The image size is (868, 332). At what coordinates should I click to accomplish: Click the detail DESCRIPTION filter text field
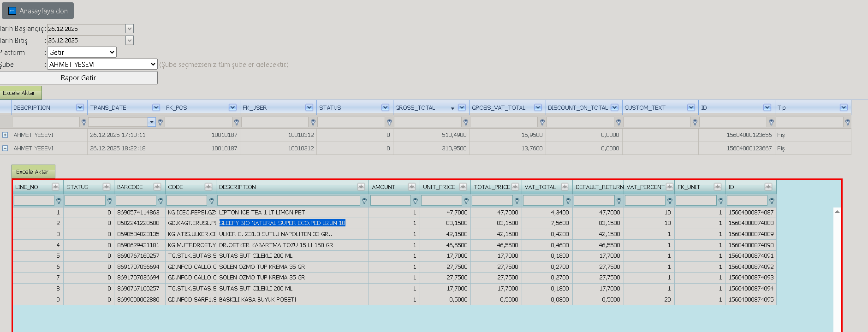289,201
